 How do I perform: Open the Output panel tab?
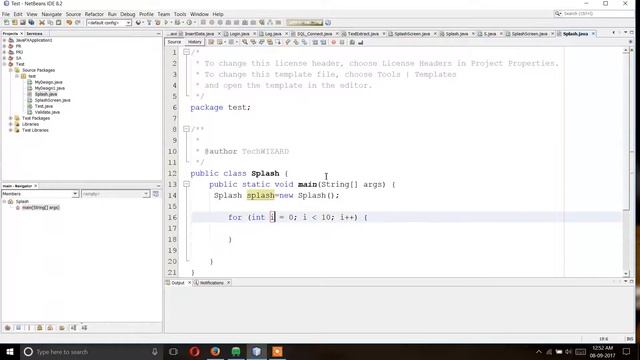178,282
